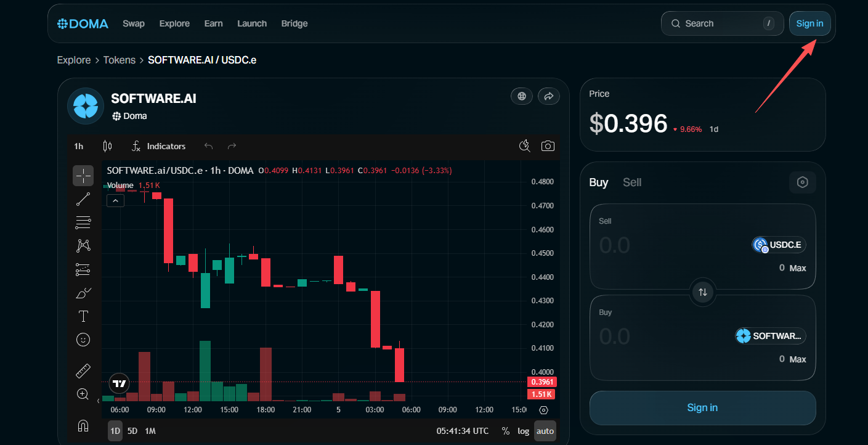Open the 1h interval dropdown
The height and width of the screenshot is (445, 868).
coord(79,146)
